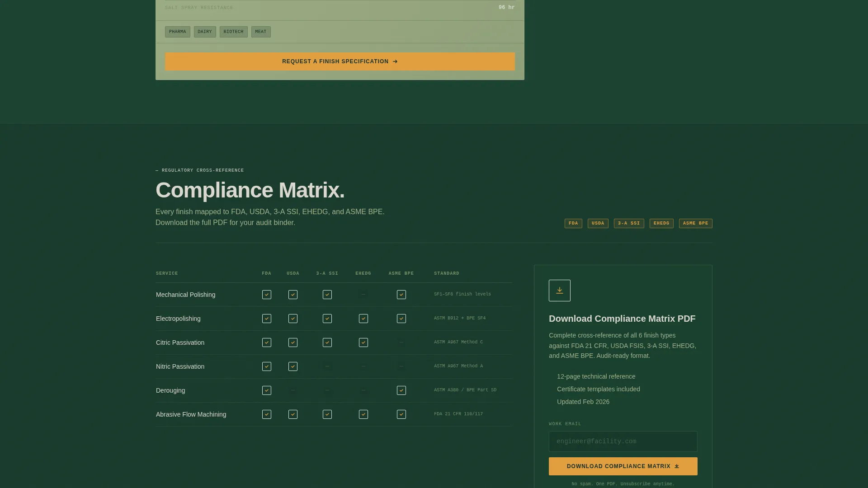Click Download Compliance Matrix PDF heading

coord(622,319)
